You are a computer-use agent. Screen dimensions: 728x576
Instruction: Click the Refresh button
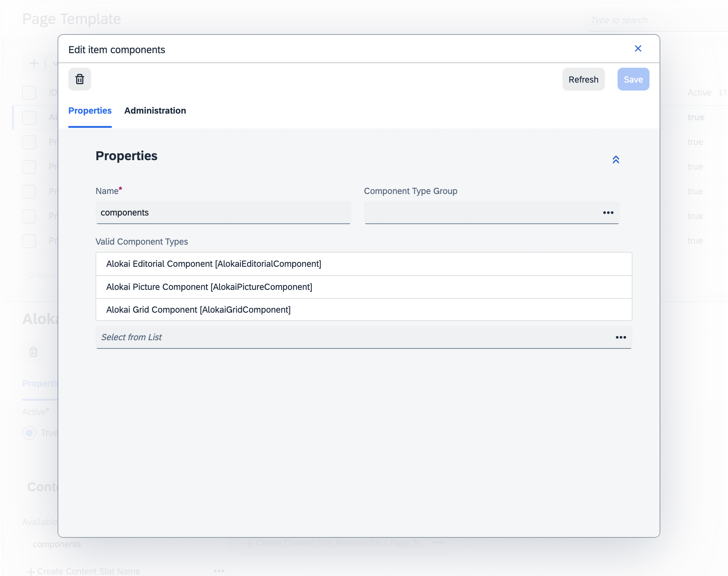click(x=583, y=79)
